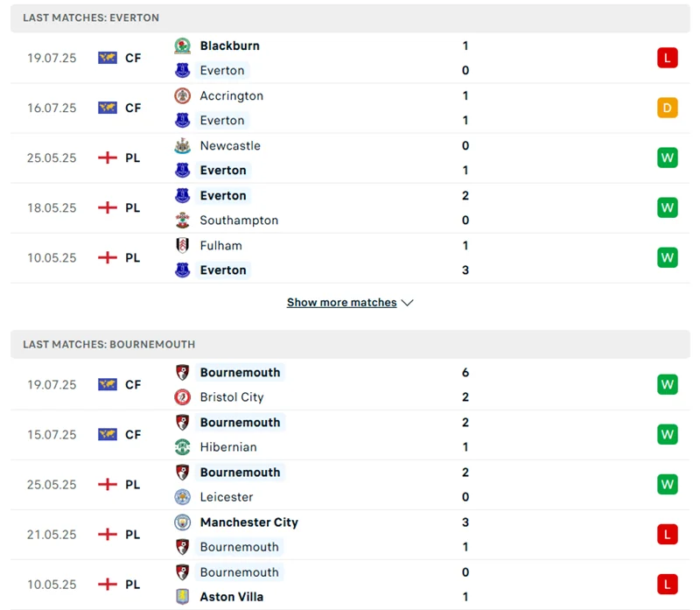Click the Hibernian club crest icon
Screen dimensions: 700x610
(182, 447)
